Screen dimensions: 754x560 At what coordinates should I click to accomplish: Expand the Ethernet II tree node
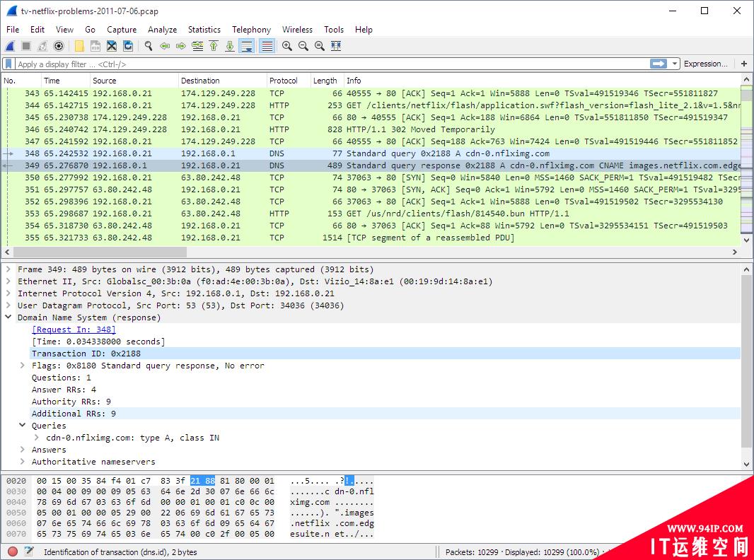click(8, 281)
